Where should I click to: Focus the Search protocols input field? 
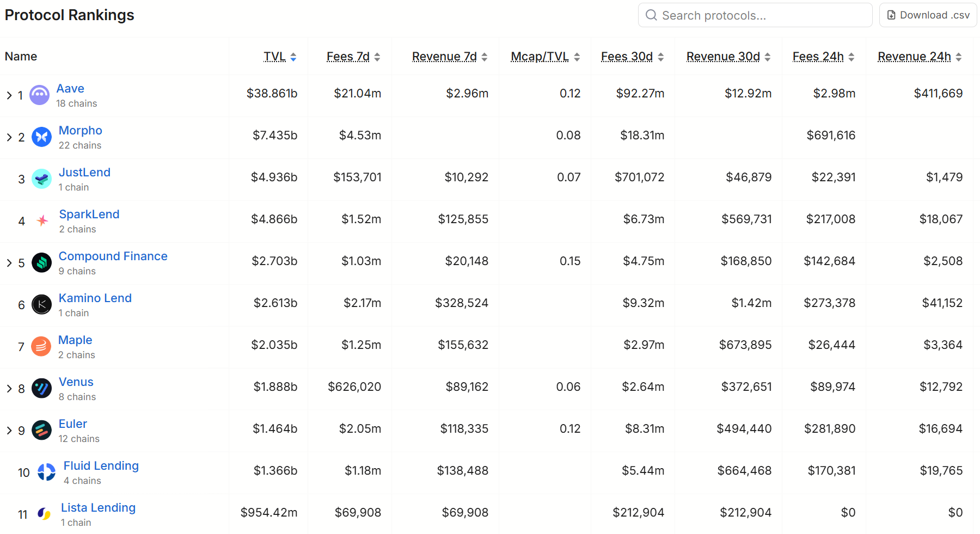755,15
